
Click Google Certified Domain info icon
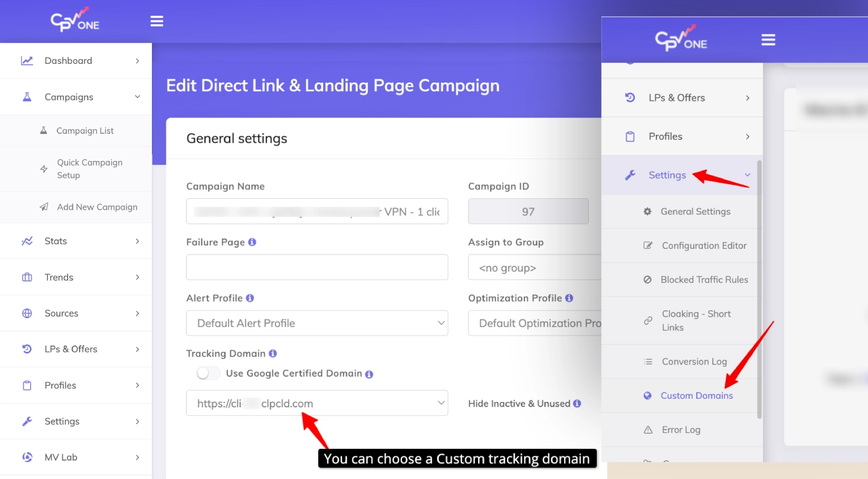(x=369, y=374)
